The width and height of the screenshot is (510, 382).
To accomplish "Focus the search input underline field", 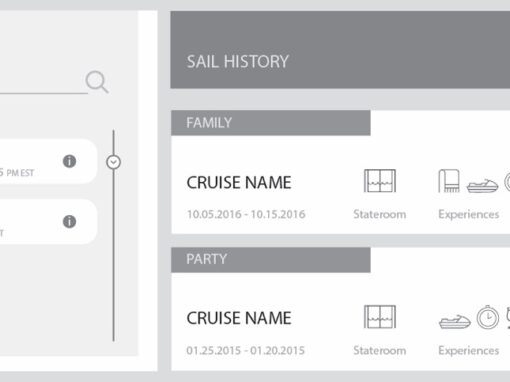I will click(44, 93).
